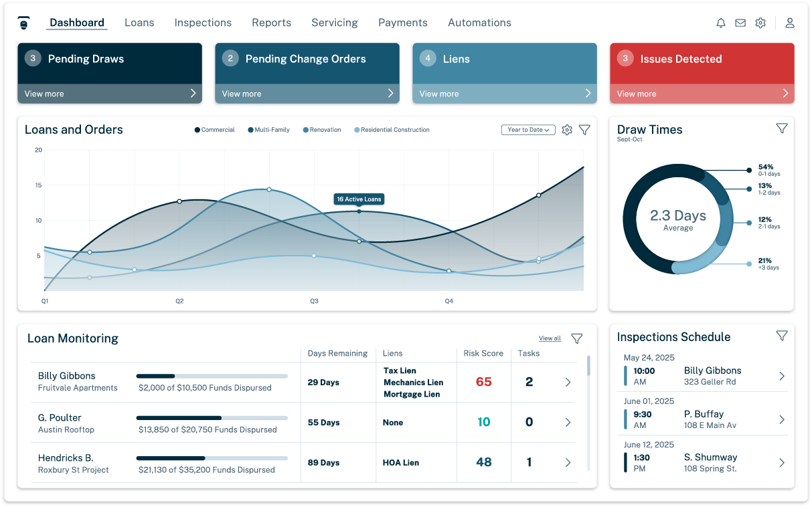Open settings gear in top navigation

760,23
